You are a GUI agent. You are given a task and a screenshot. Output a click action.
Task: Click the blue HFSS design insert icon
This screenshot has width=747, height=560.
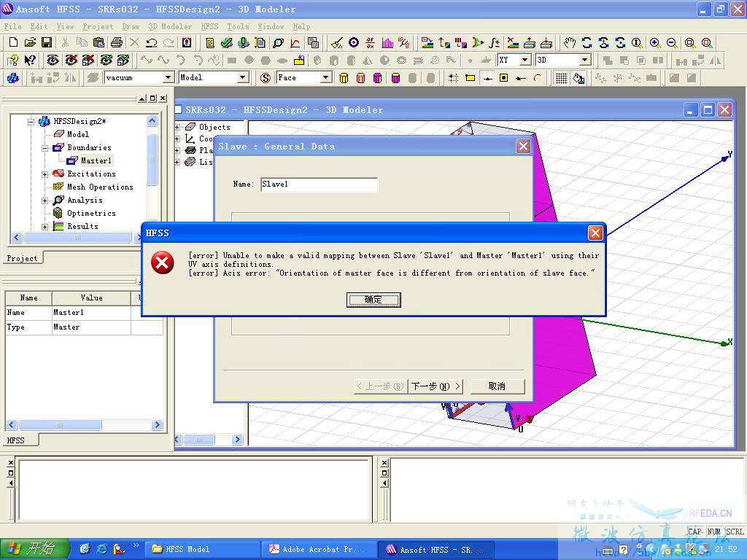click(13, 77)
